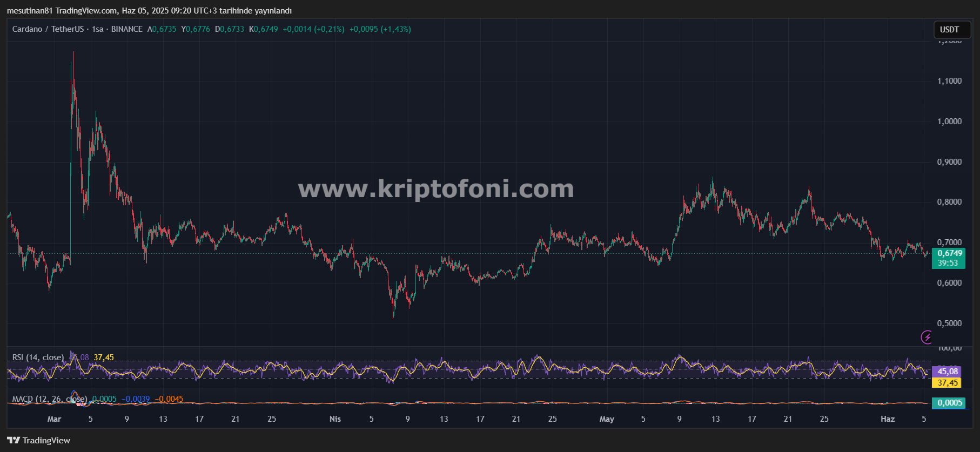Click the Nis month label on time axis
The height and width of the screenshot is (452, 980).
click(x=335, y=419)
